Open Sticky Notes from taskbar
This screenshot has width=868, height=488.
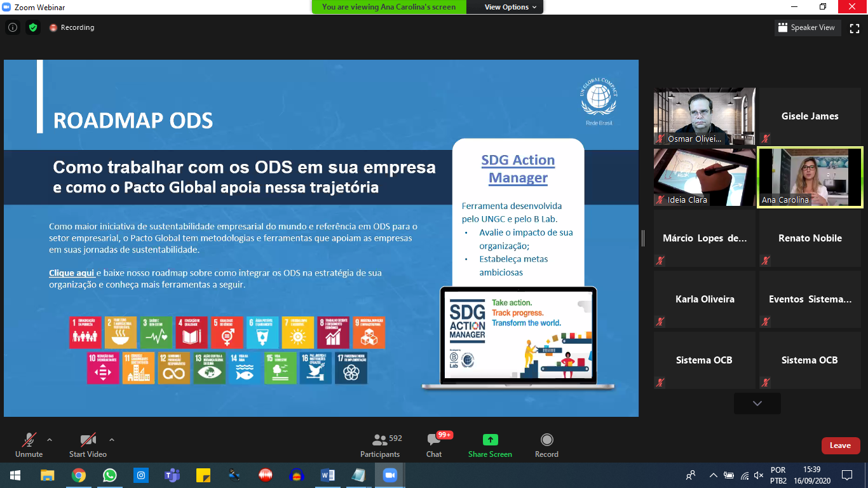[203, 475]
